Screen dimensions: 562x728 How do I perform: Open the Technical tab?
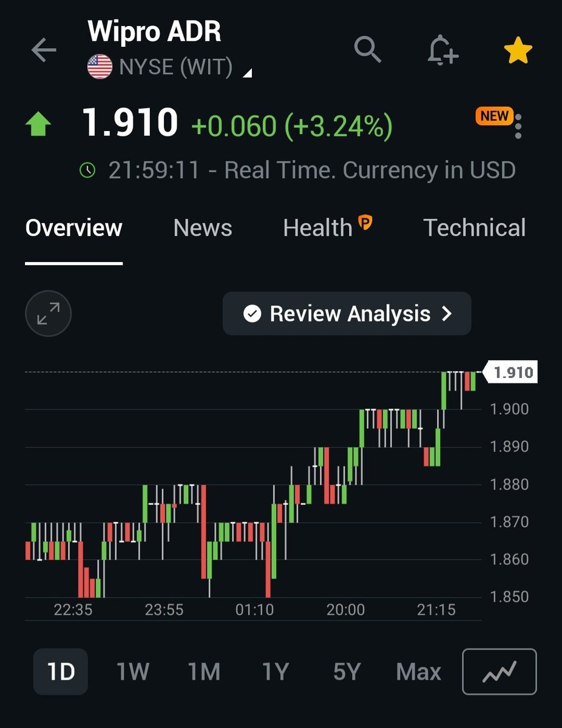click(475, 228)
